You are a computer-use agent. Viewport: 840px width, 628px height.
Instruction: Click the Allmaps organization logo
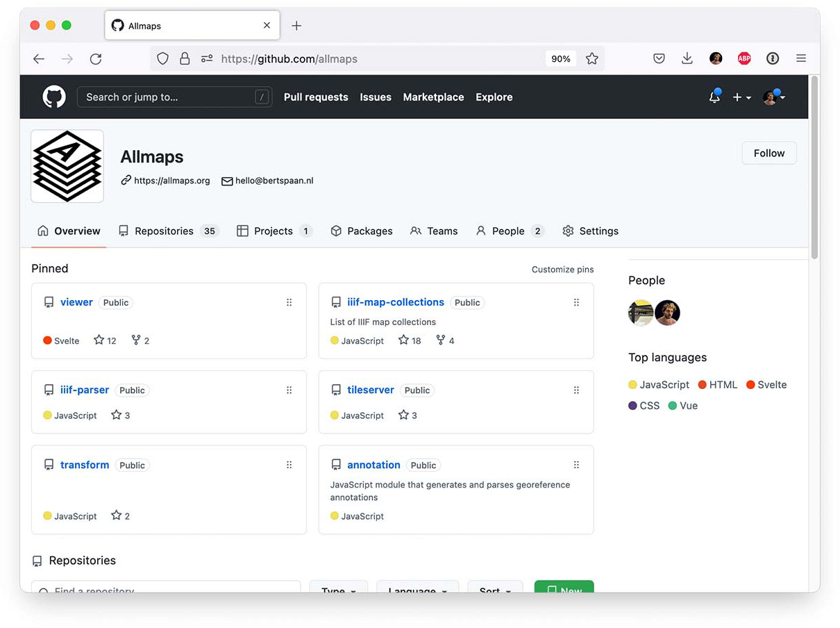[x=67, y=166]
